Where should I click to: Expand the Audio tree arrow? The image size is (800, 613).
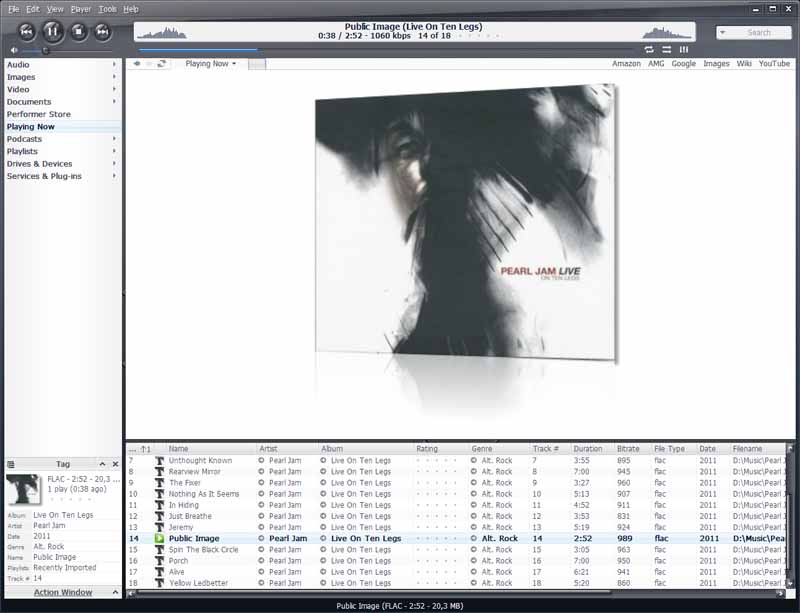(114, 64)
